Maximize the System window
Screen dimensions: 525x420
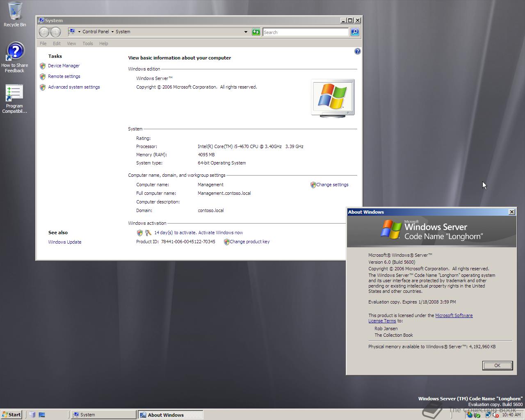350,20
